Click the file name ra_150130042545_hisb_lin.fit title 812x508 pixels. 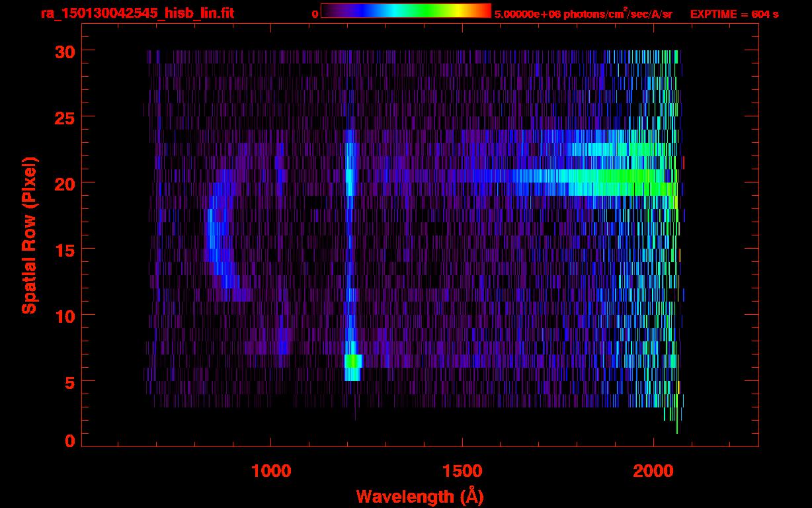click(137, 13)
